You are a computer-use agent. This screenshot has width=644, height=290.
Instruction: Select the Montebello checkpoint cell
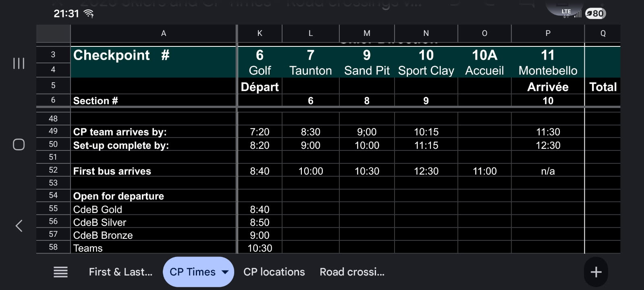pyautogui.click(x=548, y=71)
